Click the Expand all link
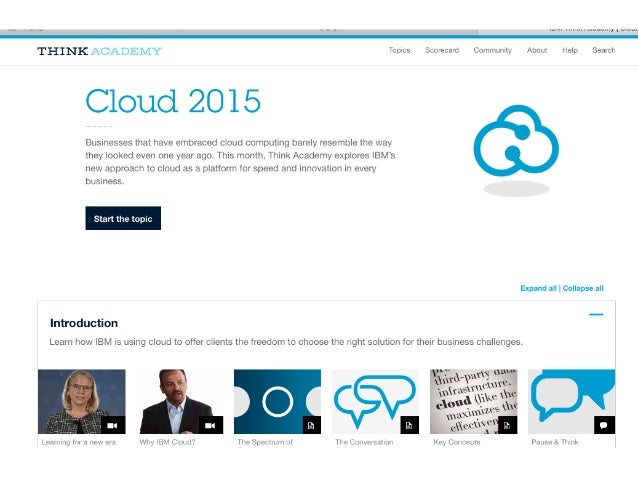 (x=538, y=288)
